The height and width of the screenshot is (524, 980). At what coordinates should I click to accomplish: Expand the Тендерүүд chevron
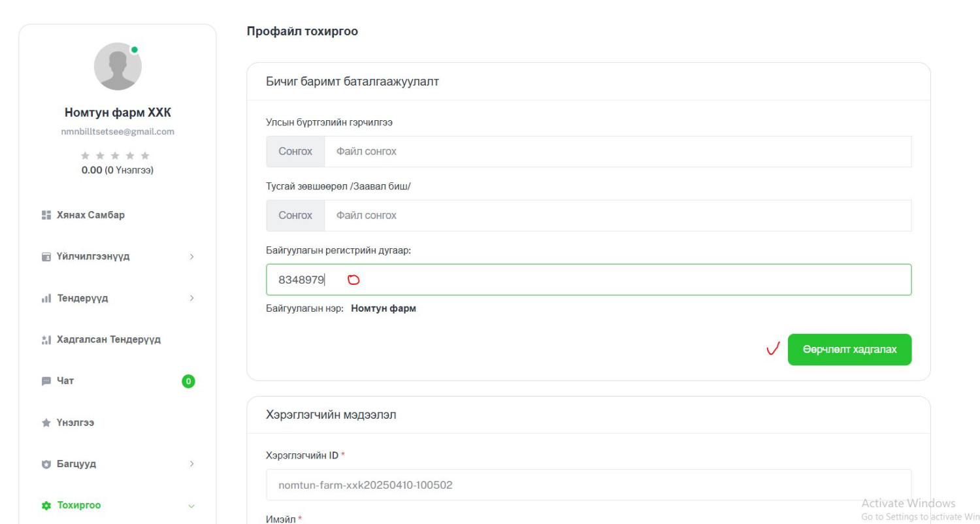191,299
